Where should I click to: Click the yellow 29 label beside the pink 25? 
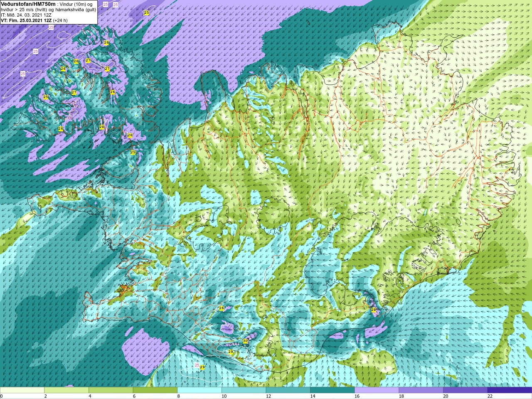(202, 367)
